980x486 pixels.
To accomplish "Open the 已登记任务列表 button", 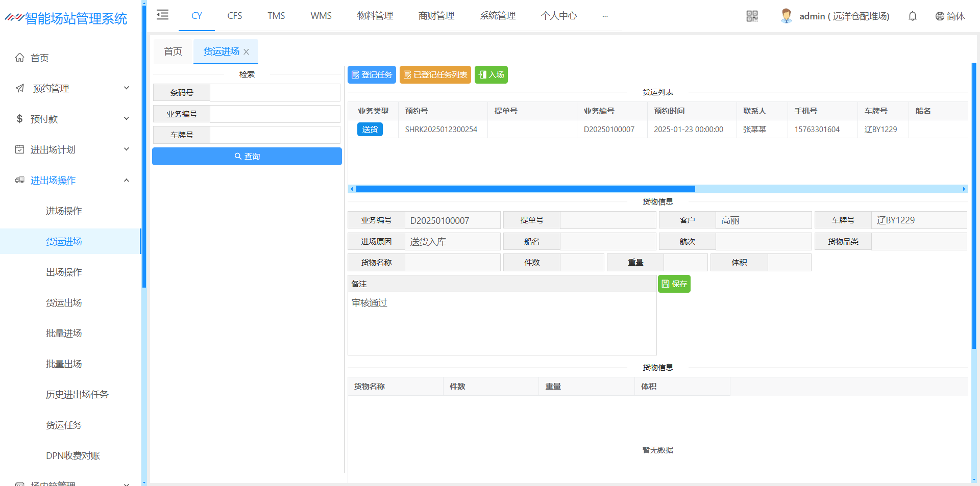I will click(435, 75).
